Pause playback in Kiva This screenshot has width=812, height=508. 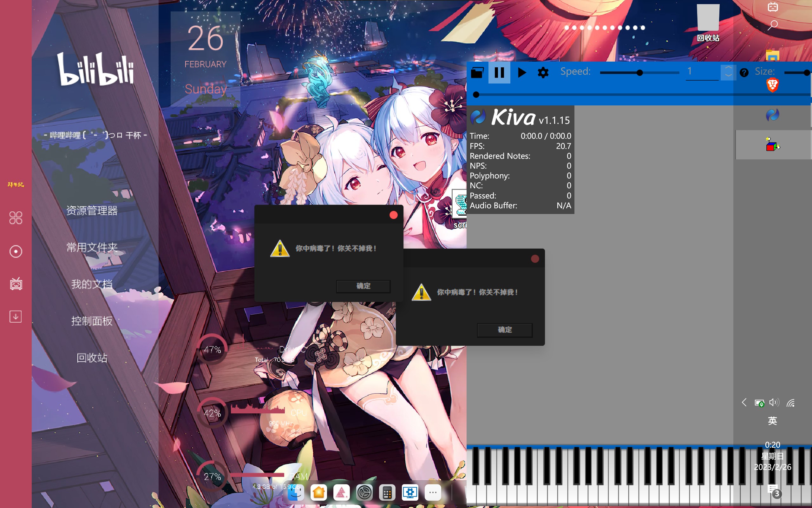[x=499, y=73]
